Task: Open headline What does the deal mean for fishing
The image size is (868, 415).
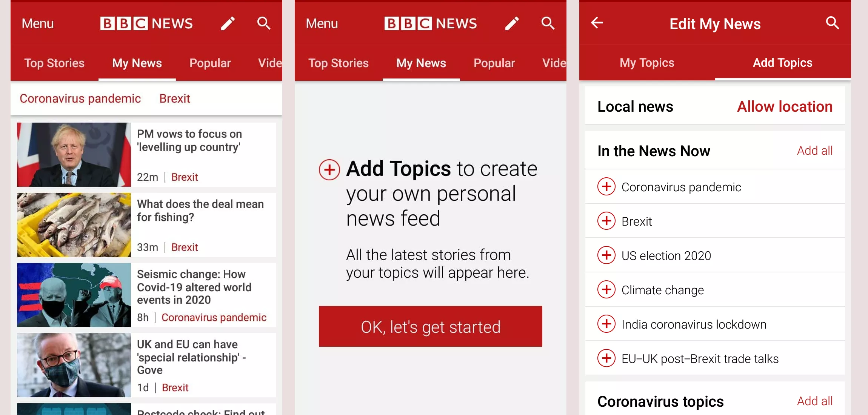Action: (200, 211)
